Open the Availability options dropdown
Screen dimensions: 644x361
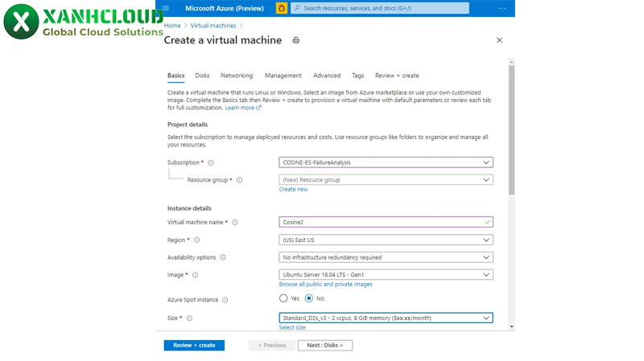tap(386, 257)
